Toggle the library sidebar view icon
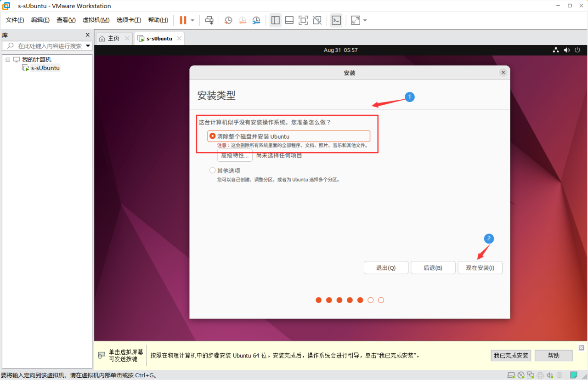The image size is (588, 380). tap(276, 20)
